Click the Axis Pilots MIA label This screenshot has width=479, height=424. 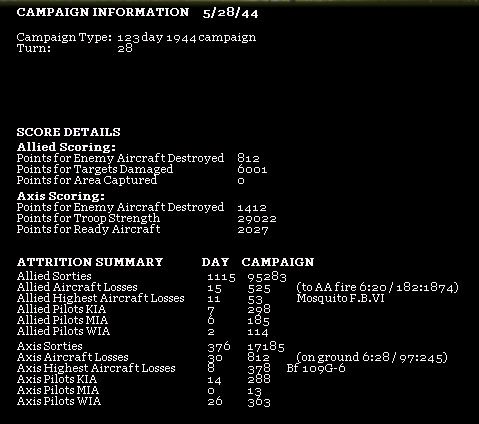58,390
